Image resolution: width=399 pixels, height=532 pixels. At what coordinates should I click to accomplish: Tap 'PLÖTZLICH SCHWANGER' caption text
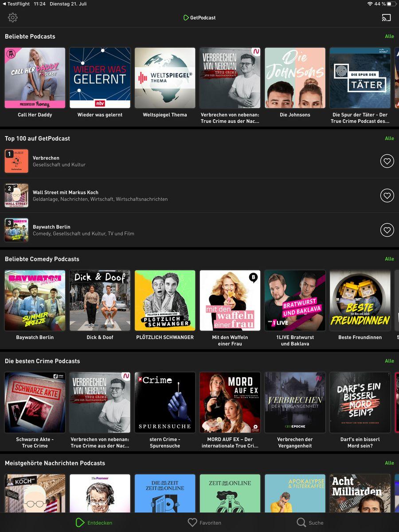click(x=165, y=337)
